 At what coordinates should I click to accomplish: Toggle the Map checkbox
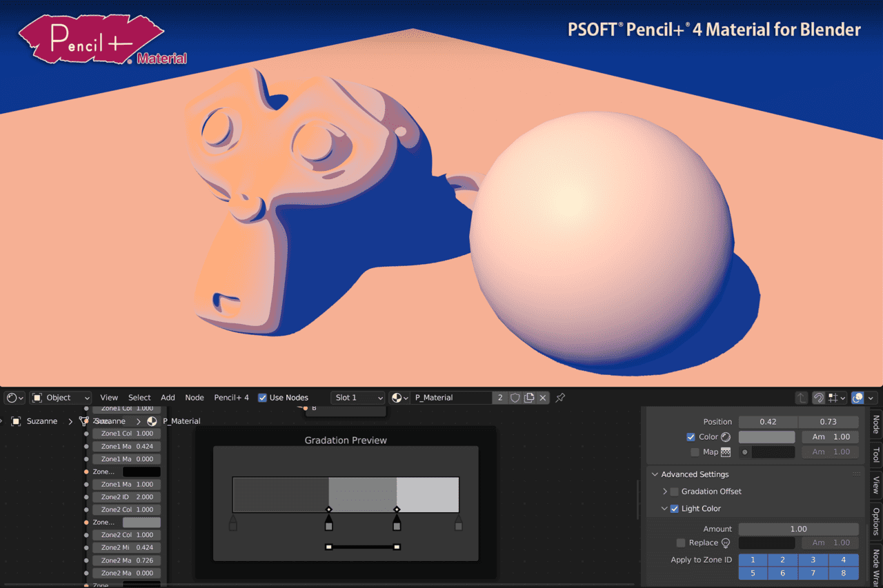coord(695,452)
